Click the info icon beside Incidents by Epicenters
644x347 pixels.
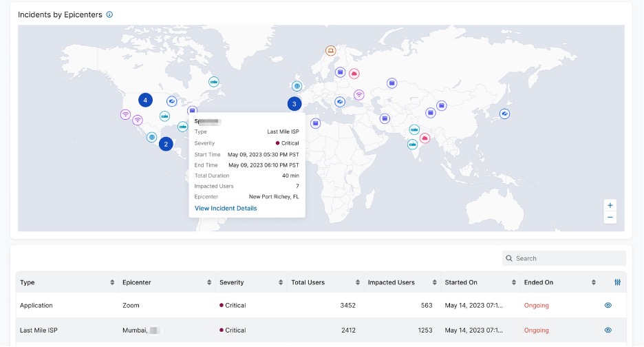(109, 14)
